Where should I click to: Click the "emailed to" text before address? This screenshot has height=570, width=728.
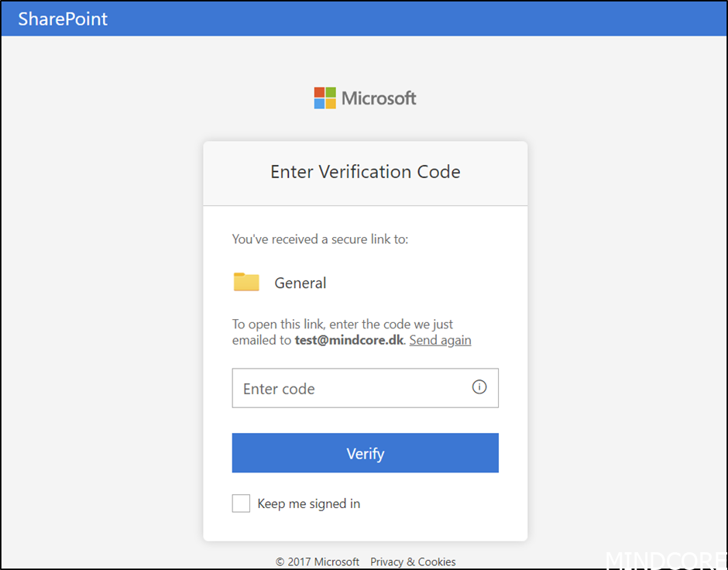tap(262, 340)
